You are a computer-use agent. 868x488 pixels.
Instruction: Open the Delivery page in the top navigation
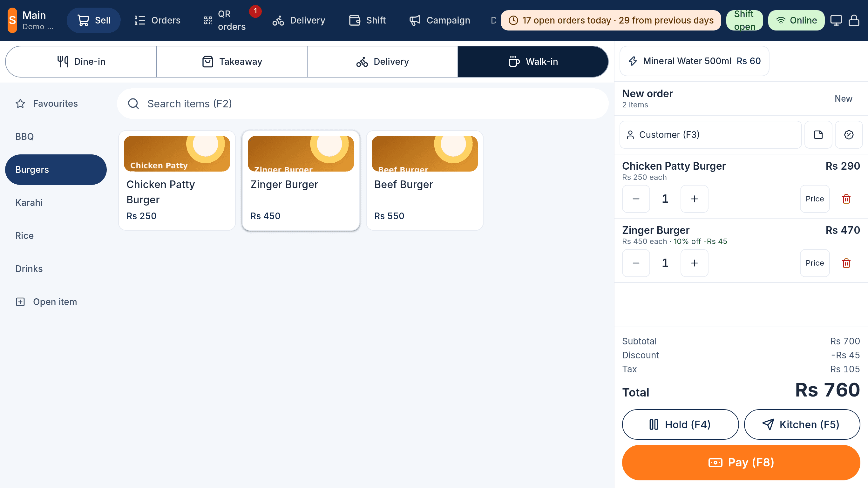[x=299, y=20]
